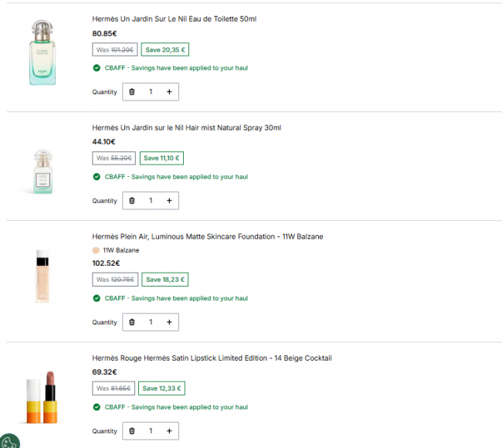Viewport: 502px width, 448px height.
Task: Click Save 20,35 € badge
Action: pos(165,49)
